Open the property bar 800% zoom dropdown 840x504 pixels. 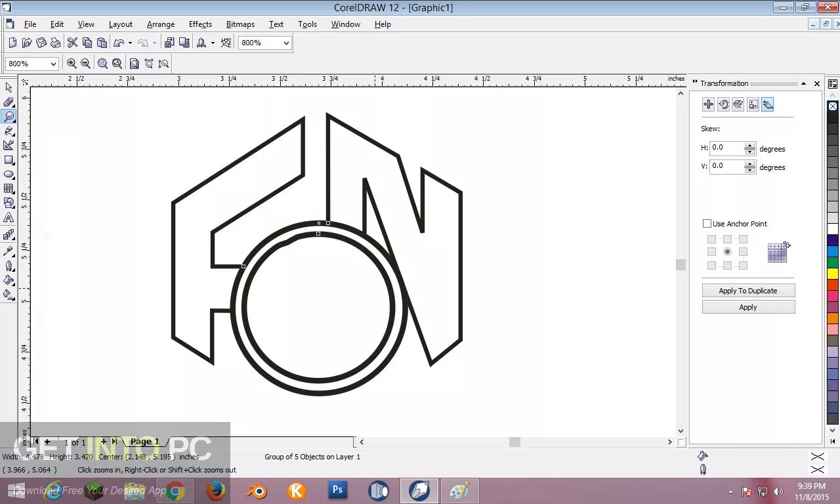pyautogui.click(x=53, y=64)
